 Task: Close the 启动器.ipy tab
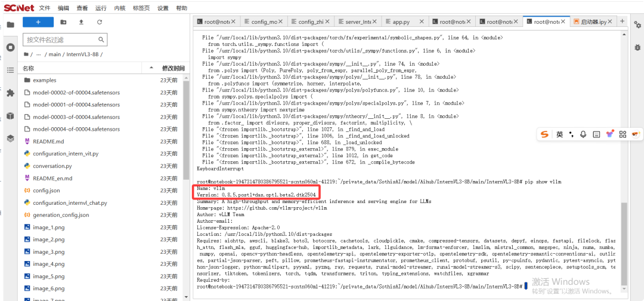coord(610,21)
